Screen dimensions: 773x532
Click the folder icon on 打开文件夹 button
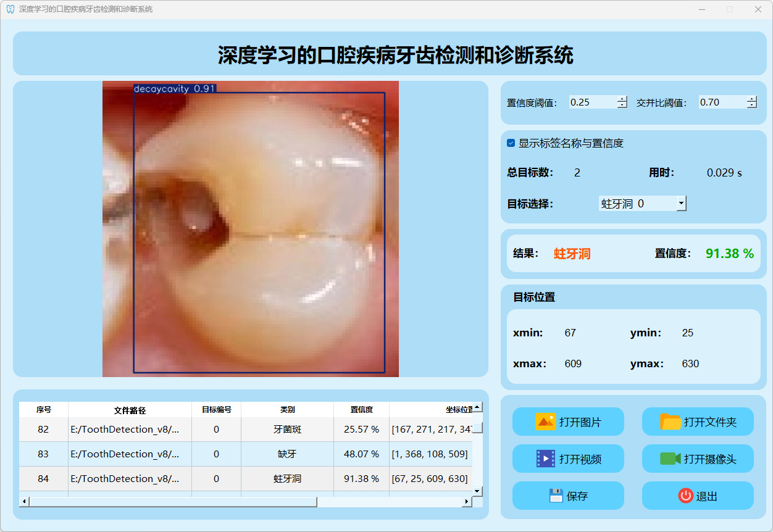point(671,422)
